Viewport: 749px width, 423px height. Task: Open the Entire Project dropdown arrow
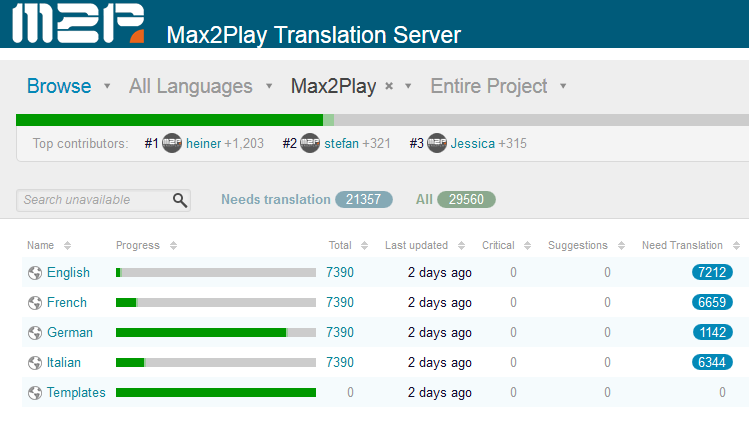pyautogui.click(x=563, y=86)
